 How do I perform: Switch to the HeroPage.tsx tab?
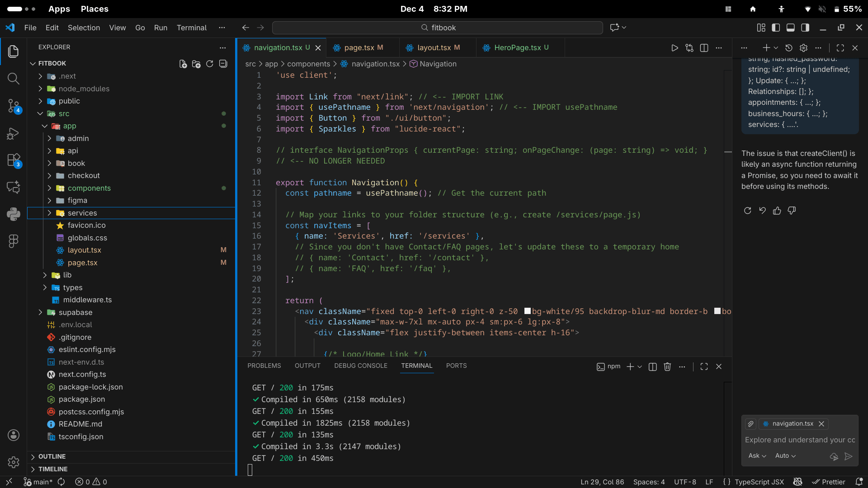point(517,47)
